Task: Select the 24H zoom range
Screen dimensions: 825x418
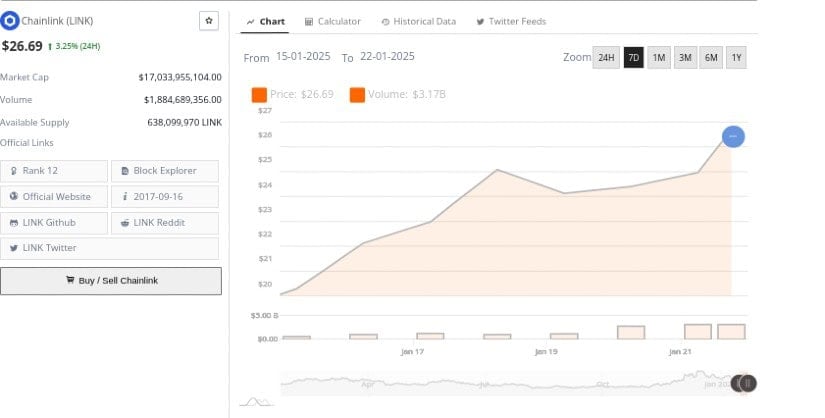Action: [x=606, y=58]
